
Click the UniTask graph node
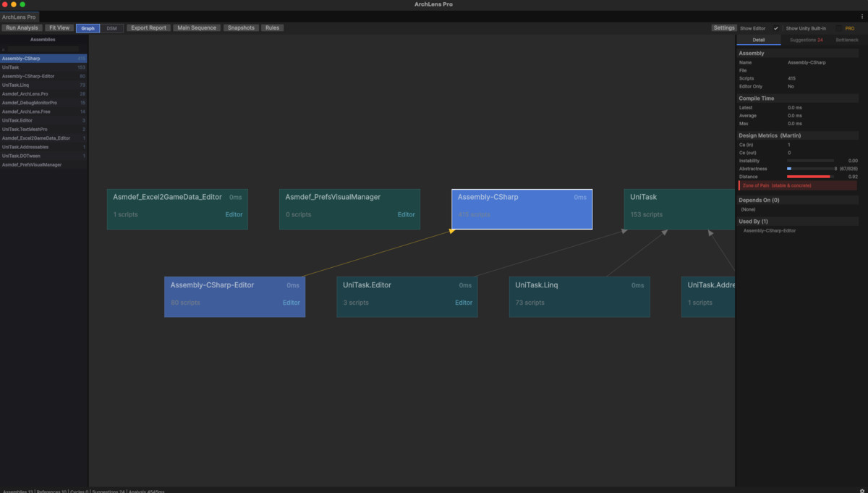coord(679,209)
